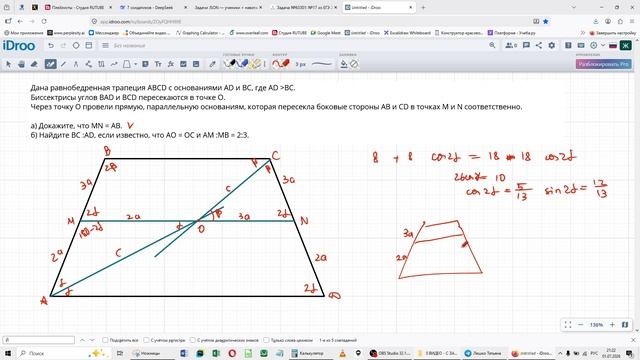The width and height of the screenshot is (640, 360).
Task: Open the zoom search magnifier
Action: click(x=492, y=45)
